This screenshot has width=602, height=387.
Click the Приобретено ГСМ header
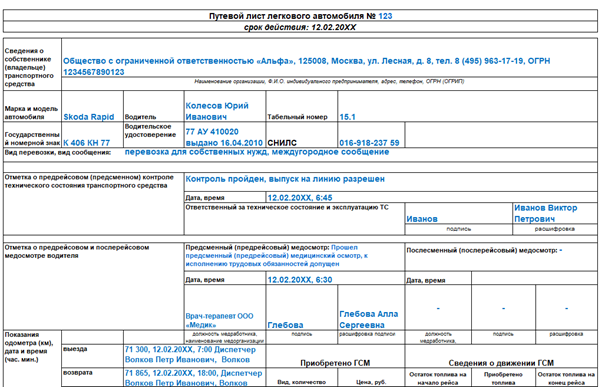click(335, 363)
